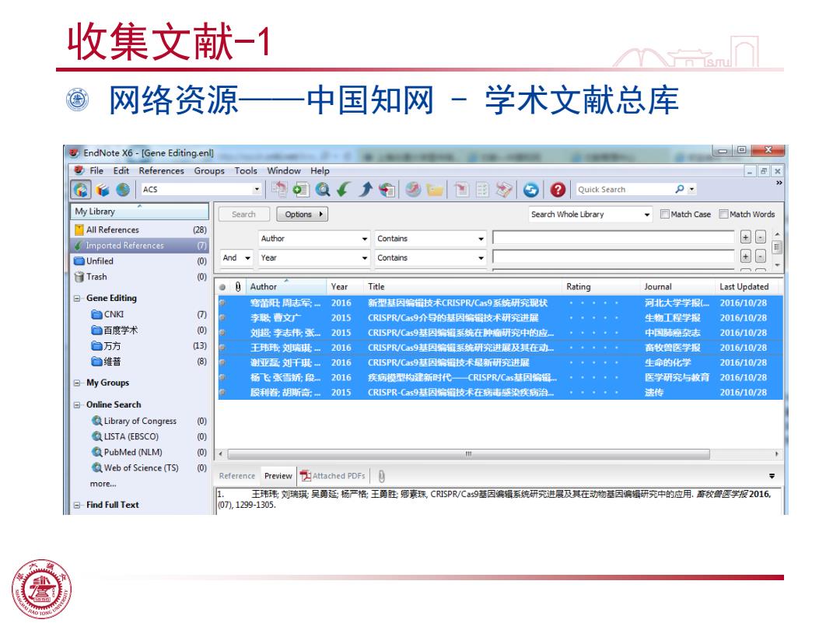The image size is (840, 630).
Task: Switch to the Attached PDFs tab
Action: (333, 476)
